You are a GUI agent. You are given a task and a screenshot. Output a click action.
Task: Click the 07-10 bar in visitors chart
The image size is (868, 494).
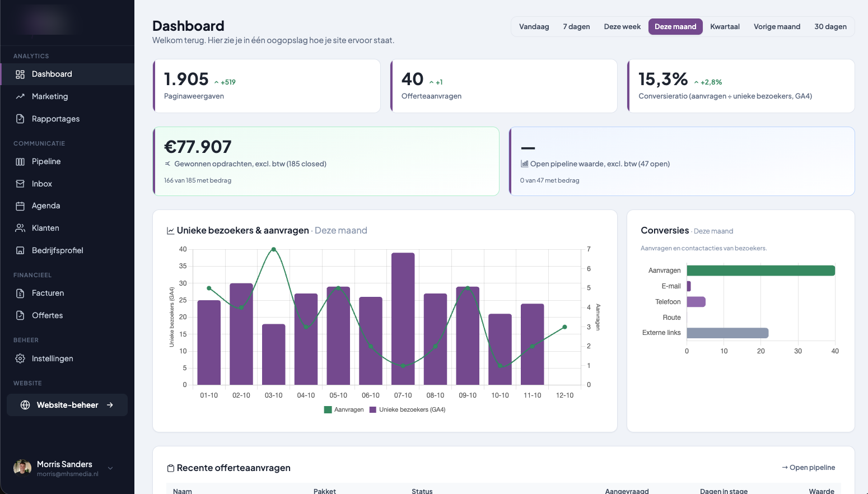coord(403,319)
